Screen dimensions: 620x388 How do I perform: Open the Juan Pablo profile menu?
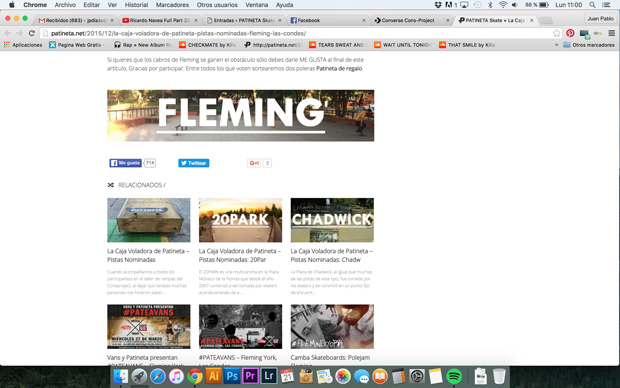(x=600, y=19)
